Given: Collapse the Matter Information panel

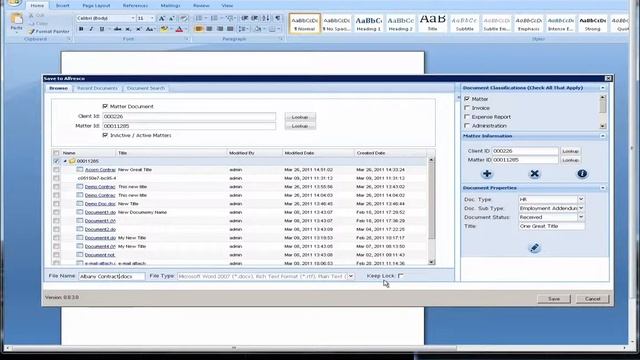Looking at the screenshot, I should [x=603, y=136].
